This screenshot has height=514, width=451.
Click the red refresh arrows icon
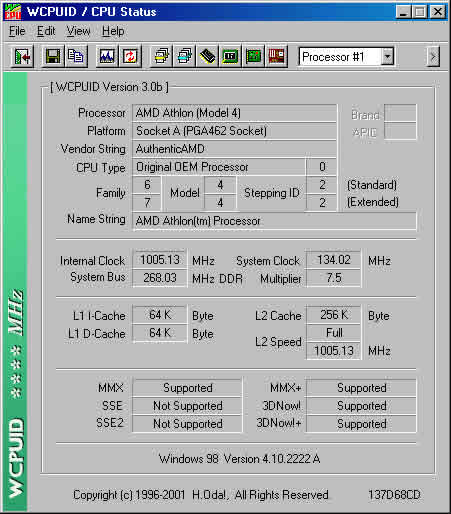(130, 57)
